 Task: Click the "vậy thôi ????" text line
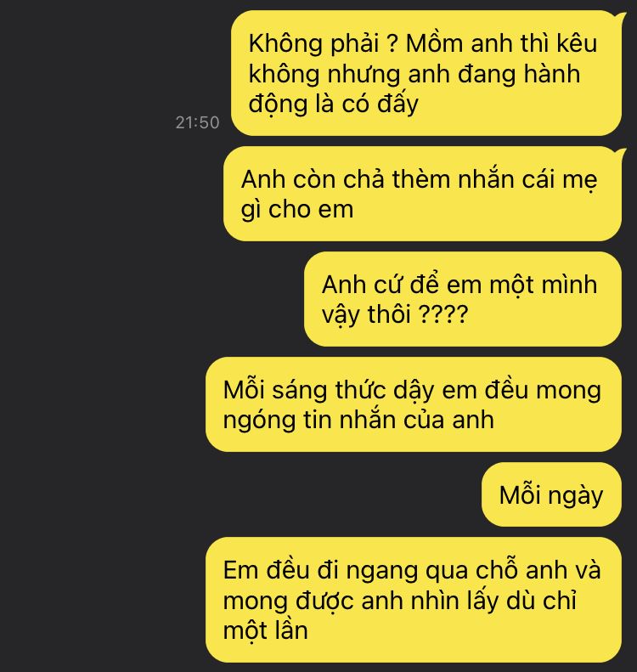coord(395,314)
